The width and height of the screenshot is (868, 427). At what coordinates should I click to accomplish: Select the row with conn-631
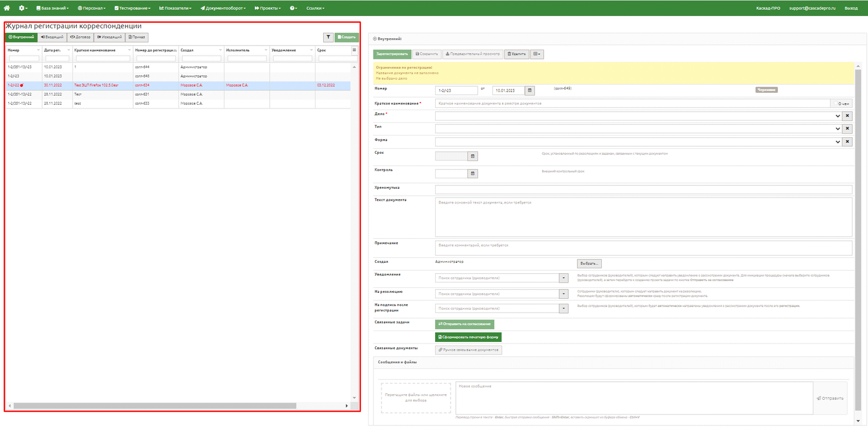click(x=178, y=94)
